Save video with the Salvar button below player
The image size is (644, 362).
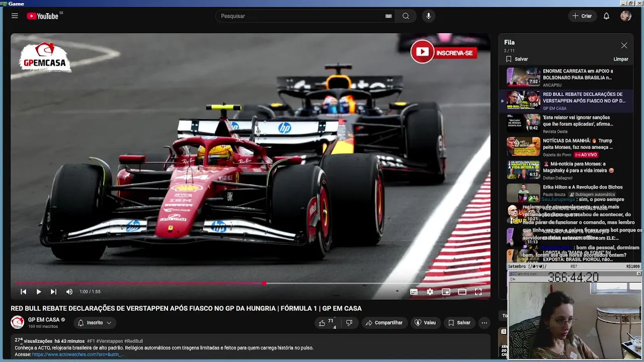pos(459,323)
